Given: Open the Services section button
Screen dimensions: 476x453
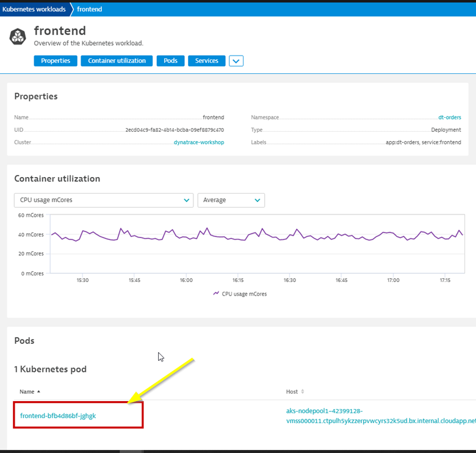Looking at the screenshot, I should click(206, 60).
